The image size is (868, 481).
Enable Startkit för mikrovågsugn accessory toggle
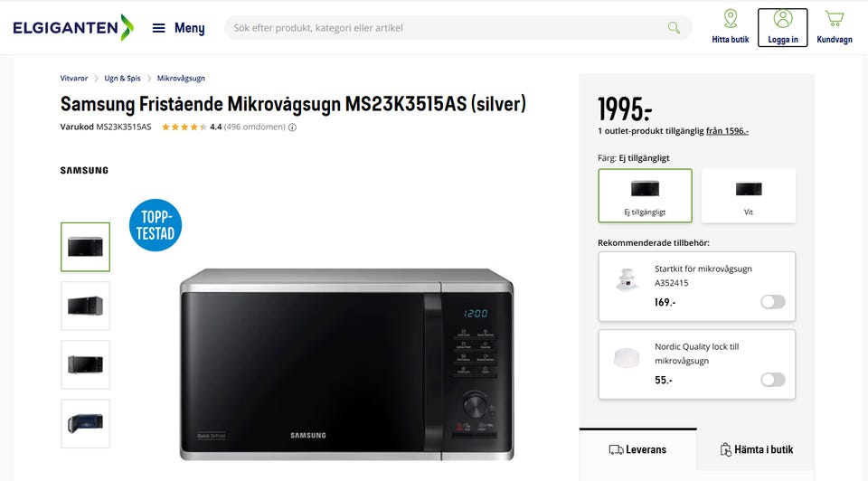coord(773,302)
